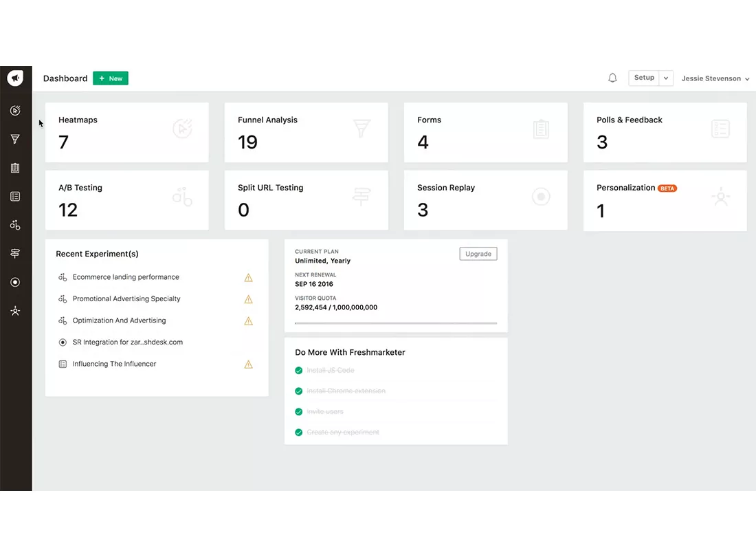Click poll icon beside Influencing The Influencer

click(63, 364)
